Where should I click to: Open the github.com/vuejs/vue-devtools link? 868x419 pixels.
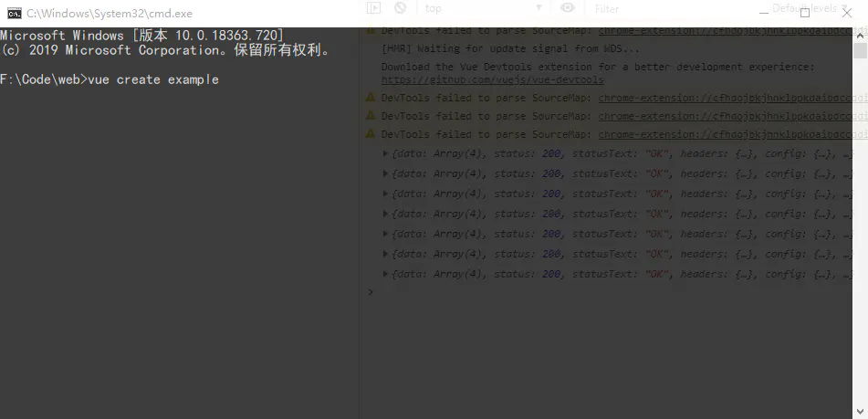[x=492, y=79]
